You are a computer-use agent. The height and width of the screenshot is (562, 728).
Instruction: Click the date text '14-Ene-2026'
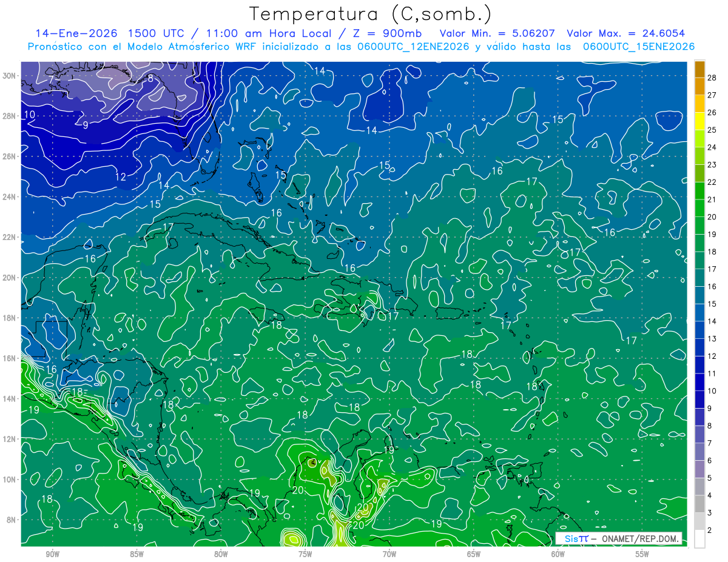76,33
